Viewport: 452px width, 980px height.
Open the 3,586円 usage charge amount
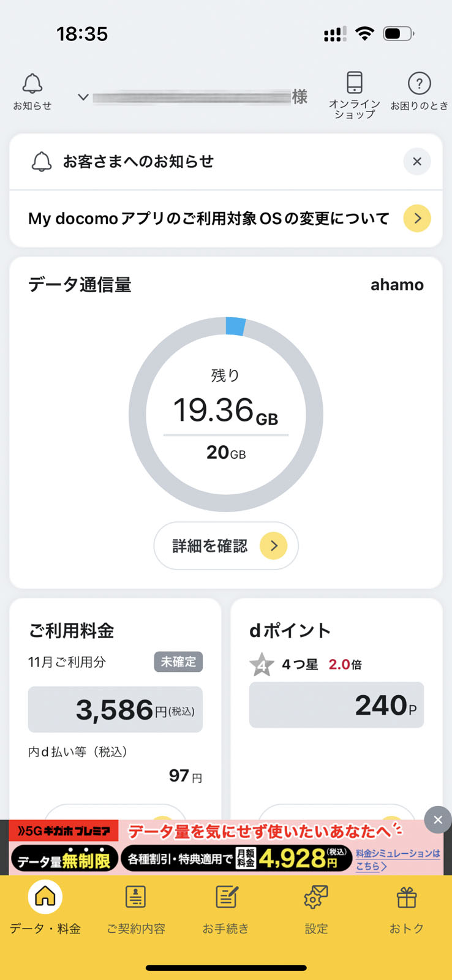(115, 710)
